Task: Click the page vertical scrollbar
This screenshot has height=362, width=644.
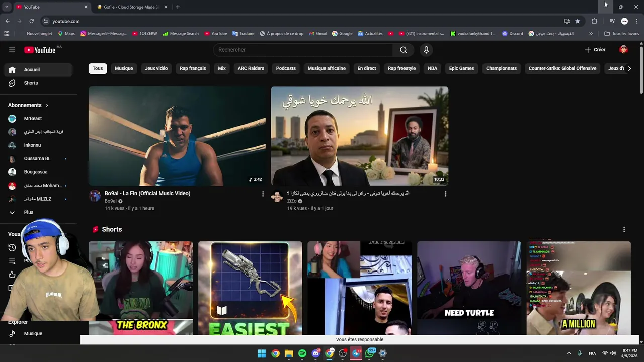Action: click(x=641, y=70)
